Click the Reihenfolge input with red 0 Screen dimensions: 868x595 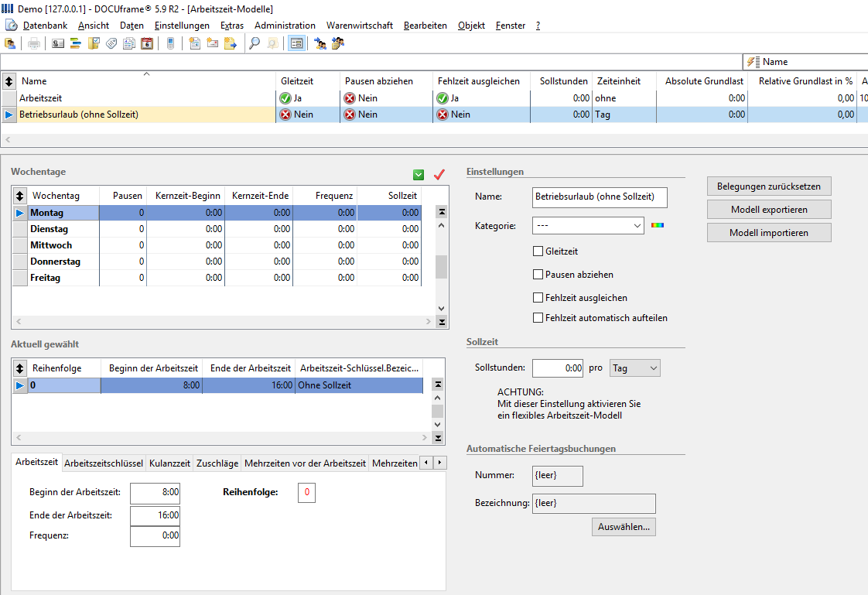tap(306, 493)
